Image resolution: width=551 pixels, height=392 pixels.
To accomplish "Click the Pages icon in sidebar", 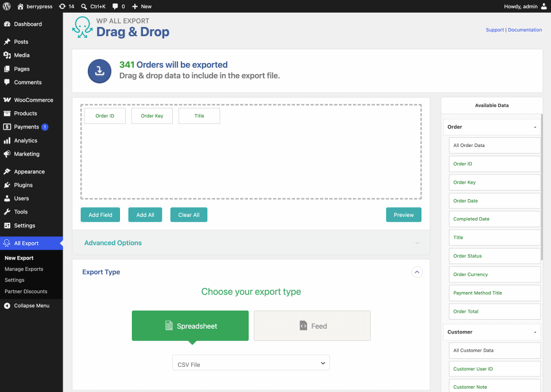I will [x=7, y=69].
